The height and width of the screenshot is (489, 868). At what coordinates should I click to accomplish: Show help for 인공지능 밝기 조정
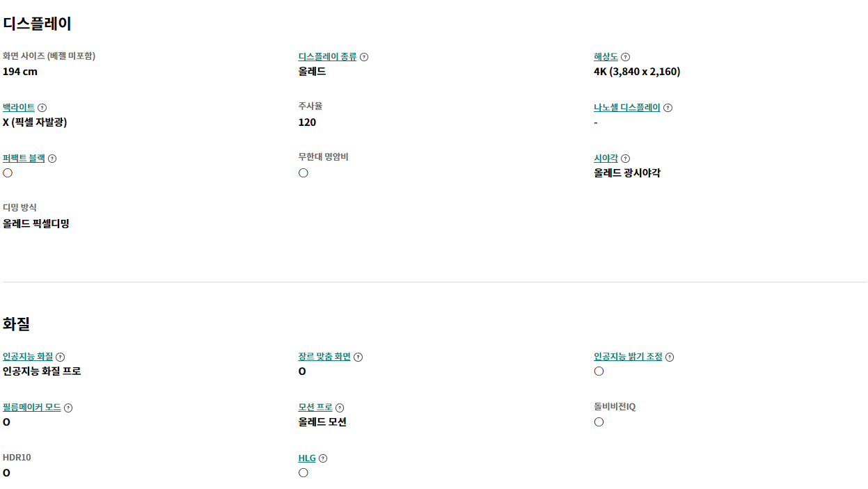pyautogui.click(x=670, y=357)
